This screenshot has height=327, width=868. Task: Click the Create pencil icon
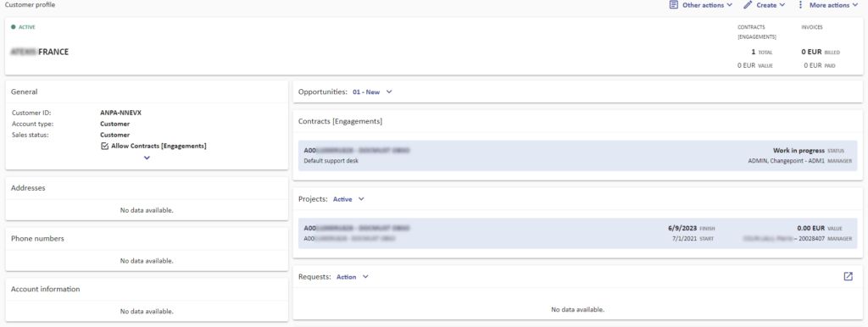(x=748, y=5)
